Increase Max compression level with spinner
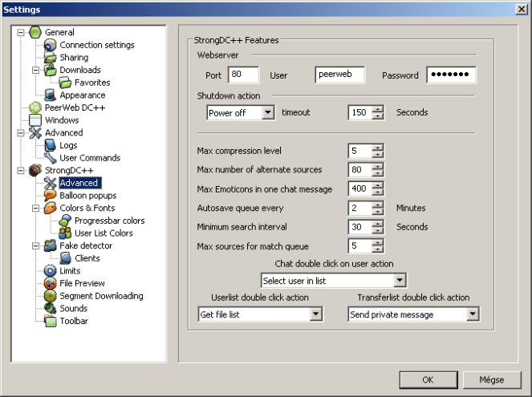532x397 pixels. click(x=378, y=148)
